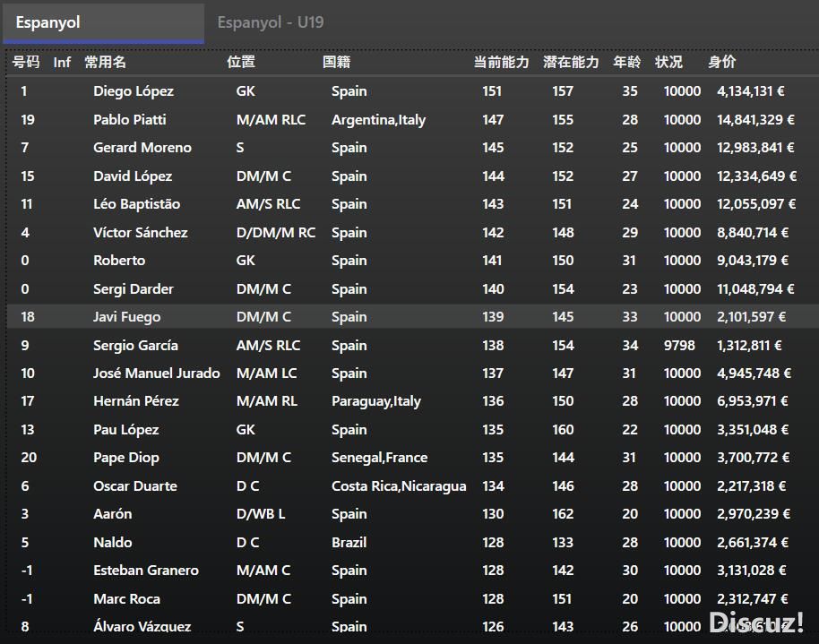Sort by 潜在能力 column header
This screenshot has width=819, height=644.
click(x=571, y=62)
